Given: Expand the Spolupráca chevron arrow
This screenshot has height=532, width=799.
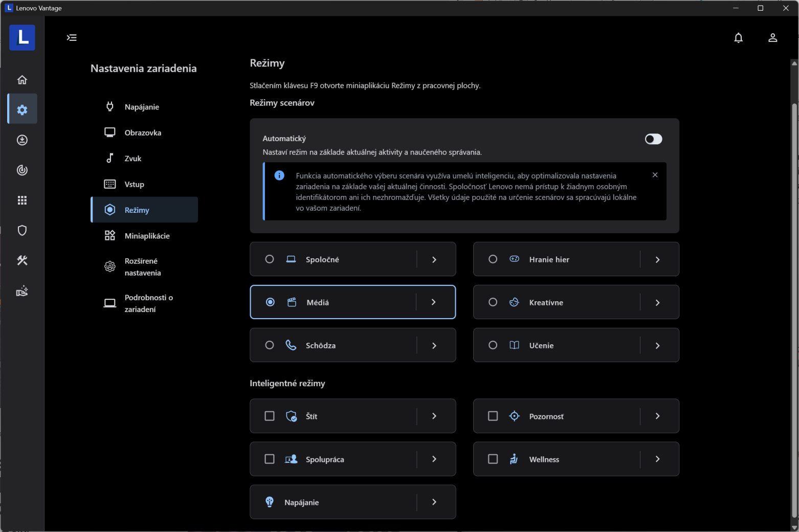Looking at the screenshot, I should point(434,459).
